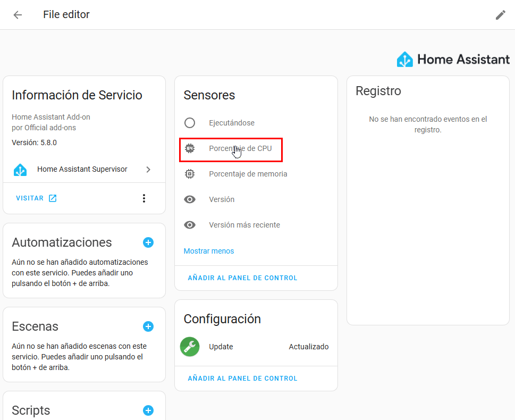This screenshot has width=515, height=420.
Task: Click the chevron next to Supervisor
Action: click(148, 170)
